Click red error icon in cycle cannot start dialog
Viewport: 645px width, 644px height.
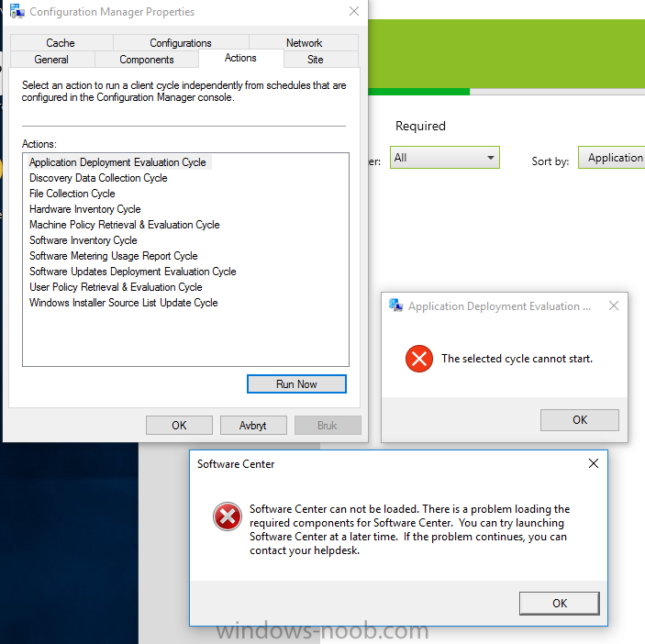418,359
